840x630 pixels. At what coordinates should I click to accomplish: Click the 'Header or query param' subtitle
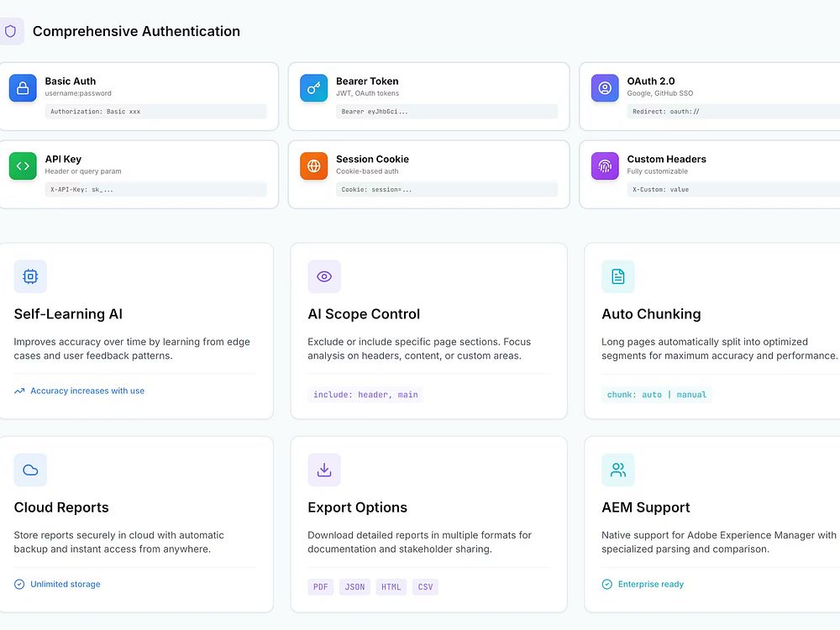83,171
